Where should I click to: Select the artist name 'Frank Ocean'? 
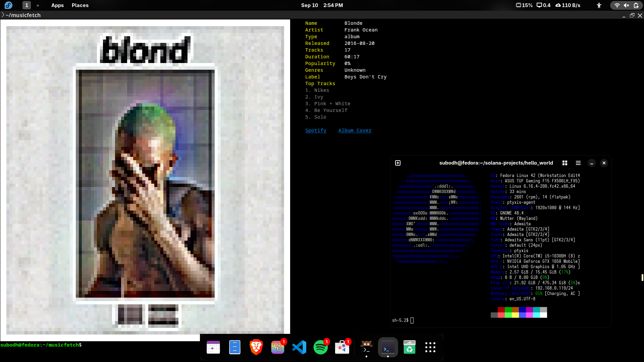[361, 30]
